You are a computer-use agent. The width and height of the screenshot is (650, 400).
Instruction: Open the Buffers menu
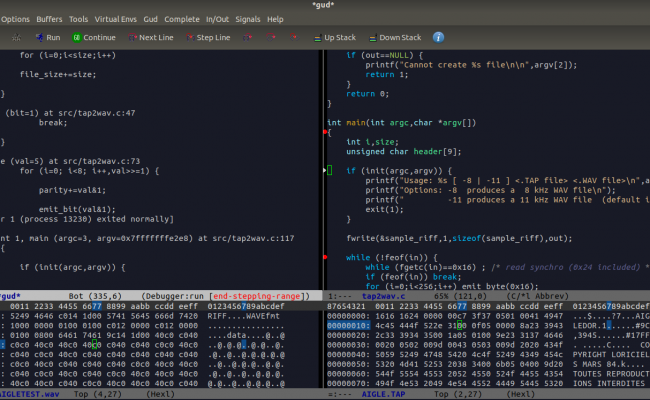pyautogui.click(x=49, y=19)
